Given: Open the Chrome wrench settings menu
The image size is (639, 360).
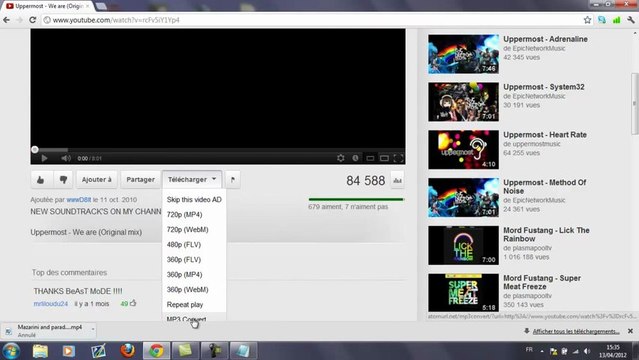Looking at the screenshot, I should coord(631,20).
